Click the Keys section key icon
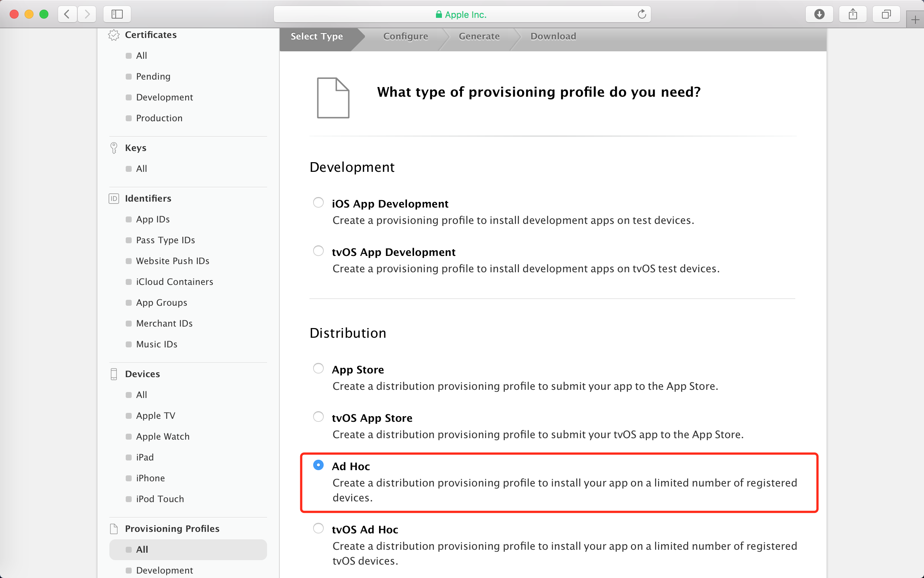Screen dimensions: 924x578 coord(113,148)
